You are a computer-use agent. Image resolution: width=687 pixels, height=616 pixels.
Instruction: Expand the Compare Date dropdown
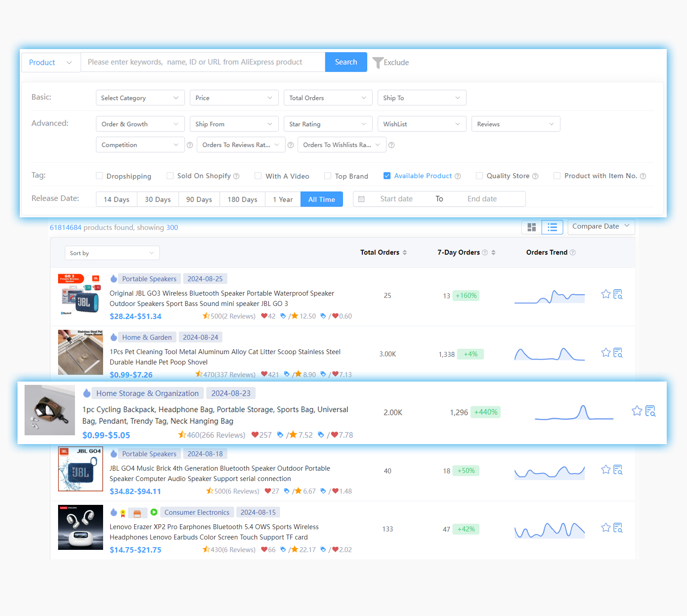click(x=601, y=226)
